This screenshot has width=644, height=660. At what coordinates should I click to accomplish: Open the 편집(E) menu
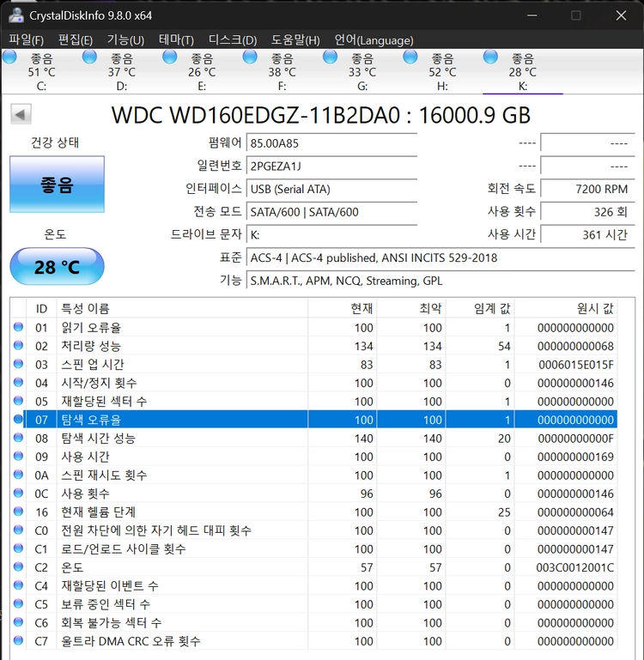click(x=76, y=40)
